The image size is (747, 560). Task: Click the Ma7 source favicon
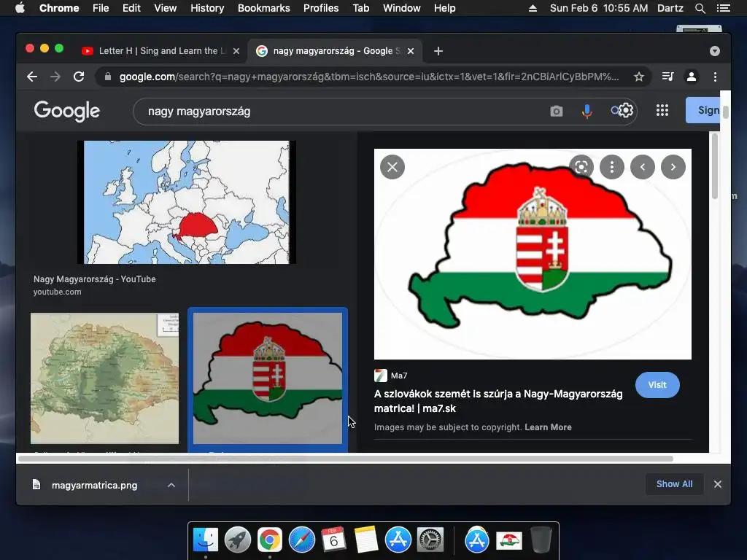pos(381,376)
